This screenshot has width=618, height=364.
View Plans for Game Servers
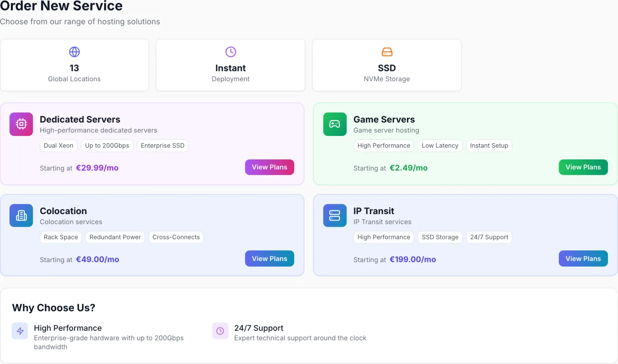[x=583, y=167]
